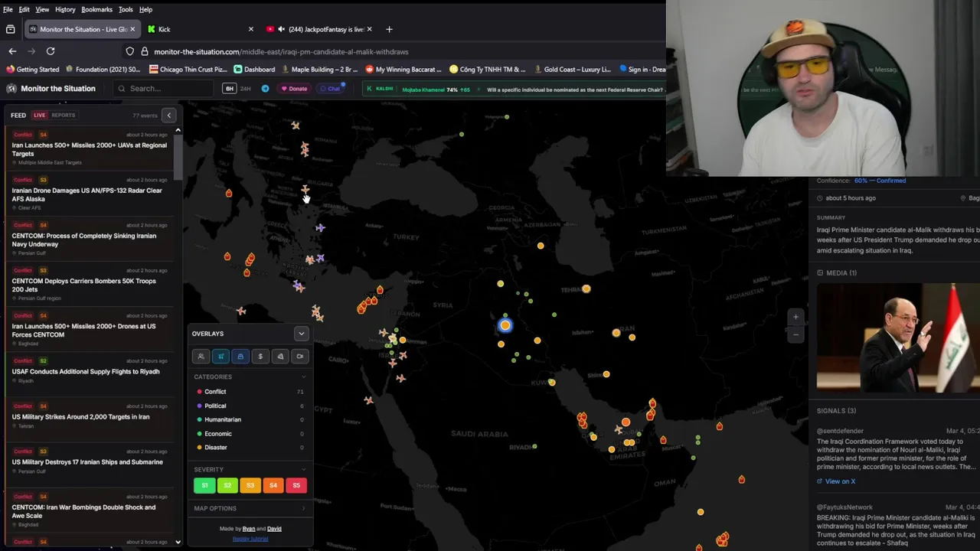Select S4 orange severity button
Viewport: 980px width, 551px height.
[x=273, y=485]
